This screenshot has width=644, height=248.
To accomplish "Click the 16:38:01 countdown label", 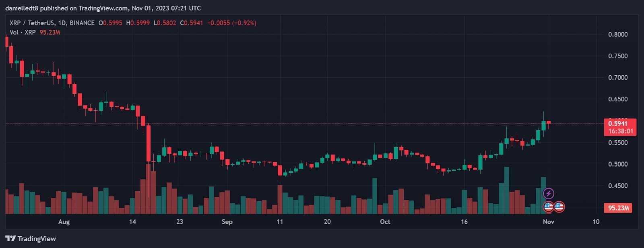I will pyautogui.click(x=620, y=131).
